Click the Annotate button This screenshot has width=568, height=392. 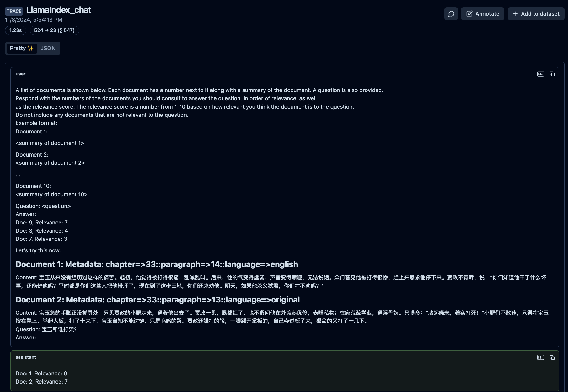482,14
